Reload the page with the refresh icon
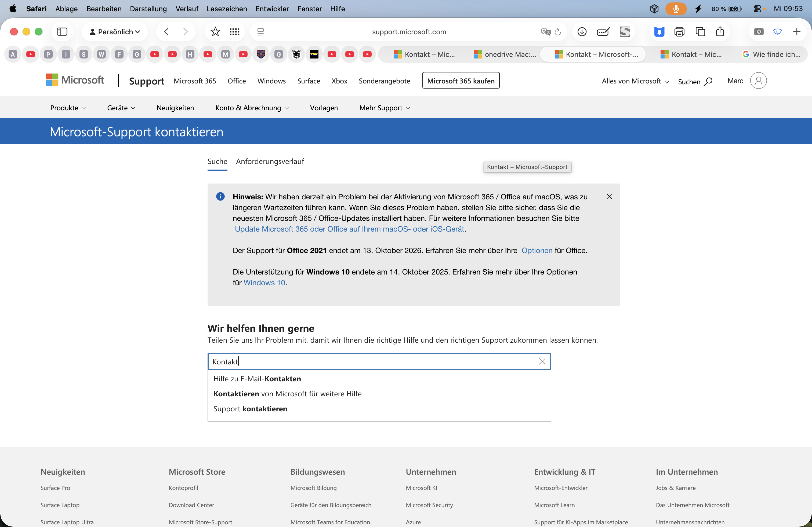This screenshot has height=527, width=812. (x=558, y=32)
